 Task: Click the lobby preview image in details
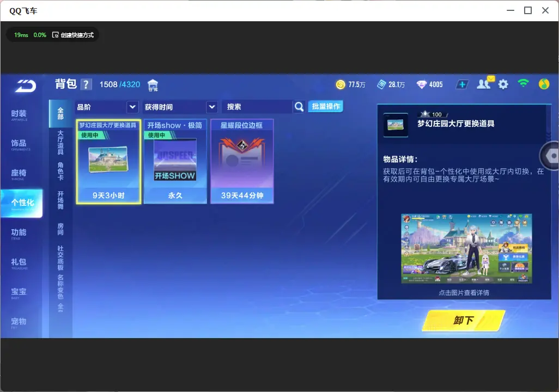466,248
